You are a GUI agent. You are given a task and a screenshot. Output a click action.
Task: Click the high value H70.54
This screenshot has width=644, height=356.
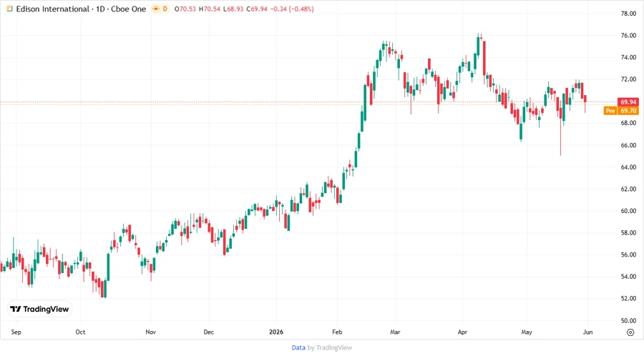click(210, 9)
